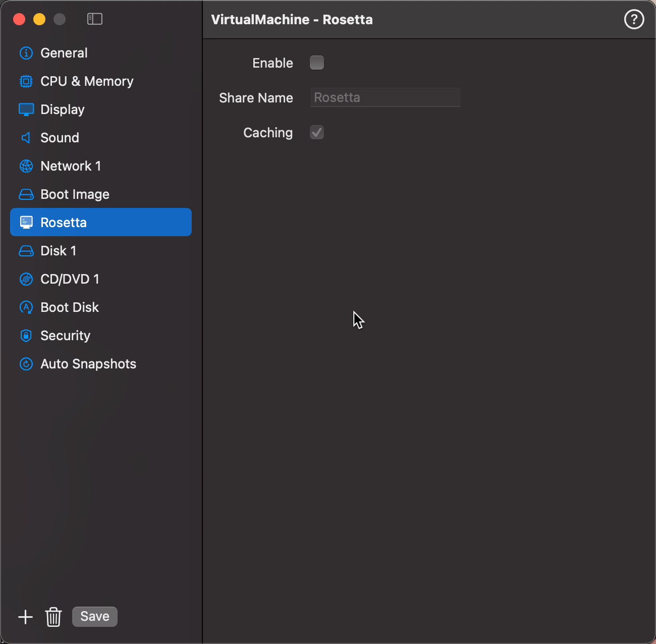The image size is (656, 644).
Task: Click the CPU chip icon in sidebar
Action: point(26,81)
